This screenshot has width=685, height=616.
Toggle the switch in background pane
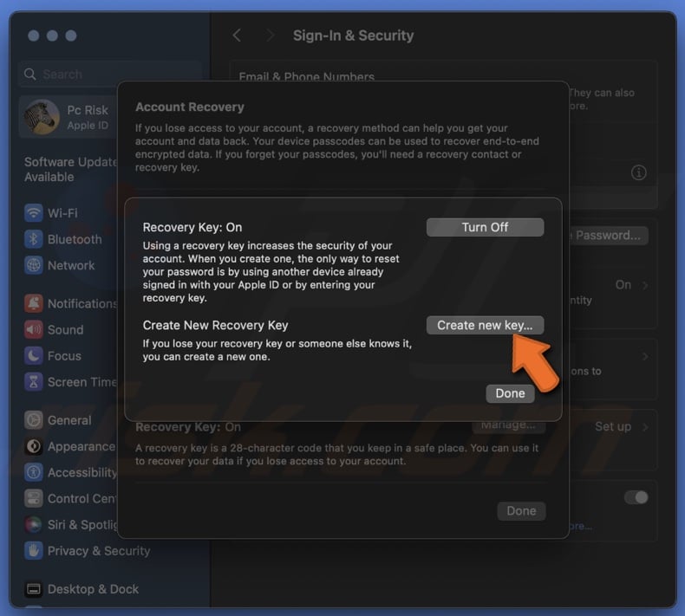click(636, 497)
